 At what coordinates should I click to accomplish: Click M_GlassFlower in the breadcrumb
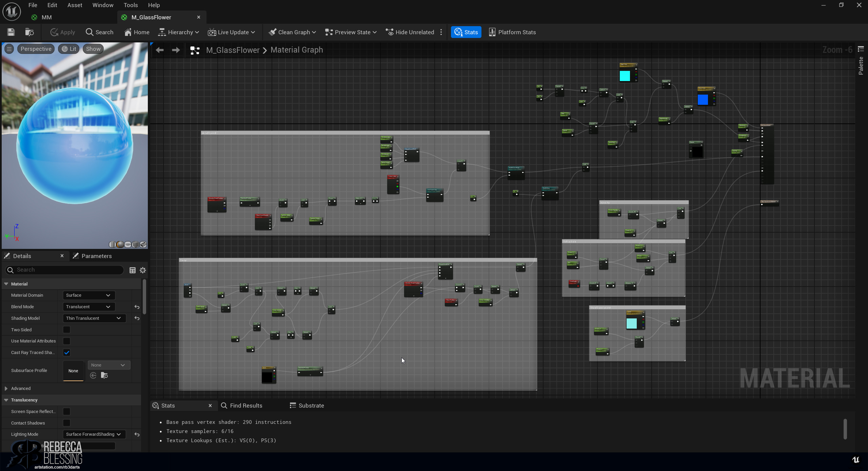[233, 50]
